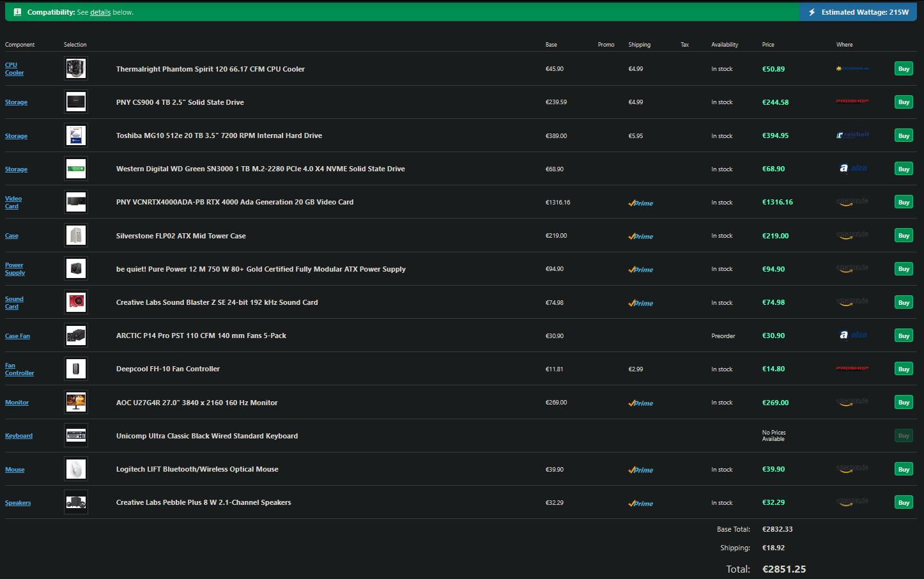Open the Creative Pebble Plus speakers thumbnail
924x579 pixels.
coord(76,502)
